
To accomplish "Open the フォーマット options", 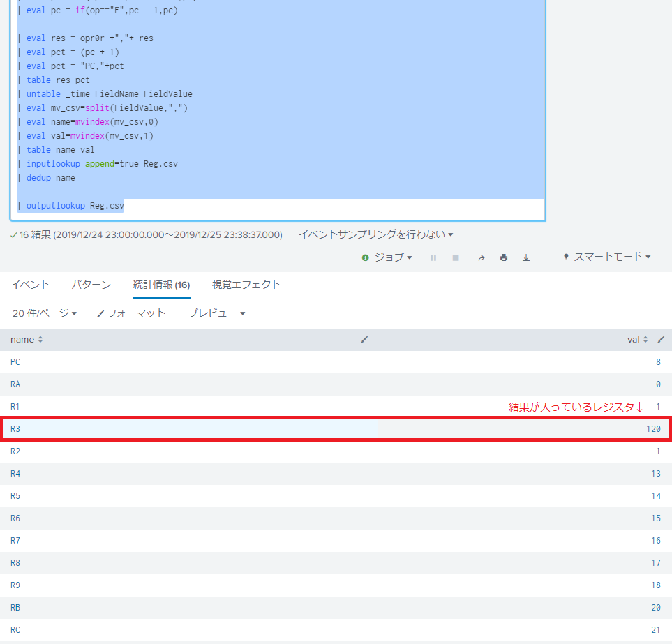I will pos(131,313).
